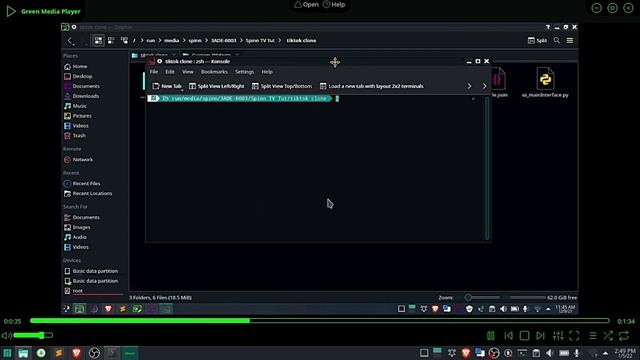Viewport: 640px width, 360px height.
Task: Adjust the Dolphin zoom slider
Action: click(505, 298)
